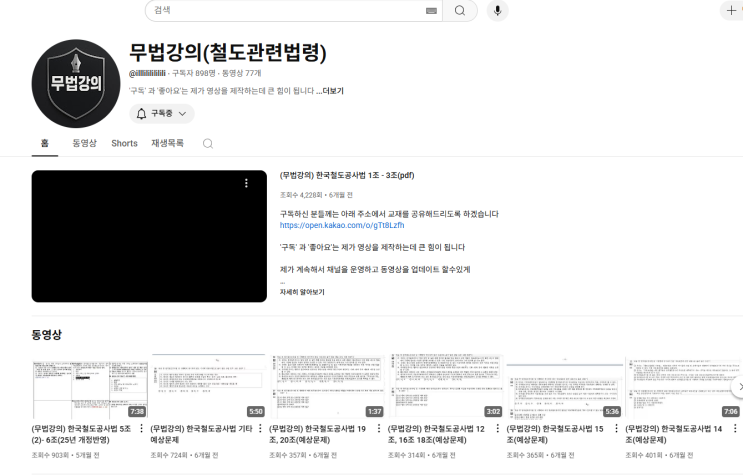The height and width of the screenshot is (476, 743).
Task: Click the 조회수 4,228회 view count
Action: pyautogui.click(x=301, y=195)
